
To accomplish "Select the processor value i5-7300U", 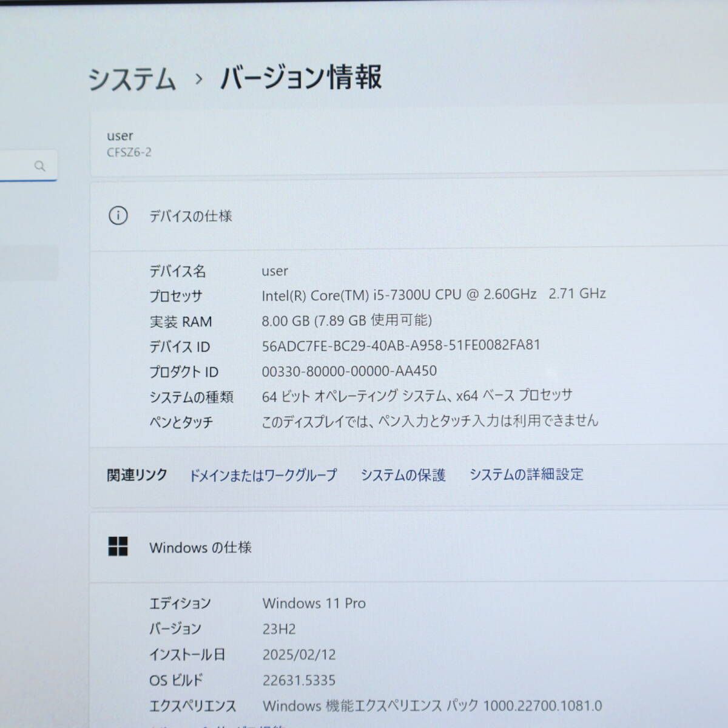I will pos(434,295).
